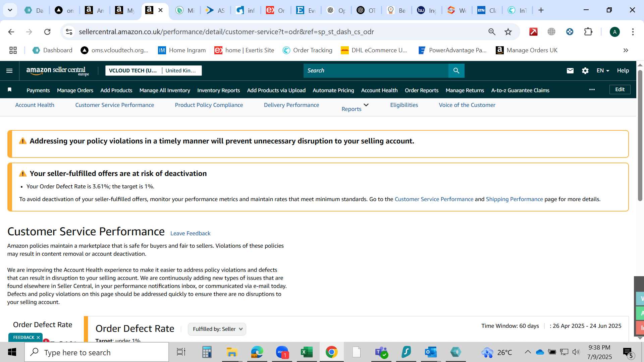
Task: Open the three-dot more menu in nav bar
Action: [x=592, y=89]
